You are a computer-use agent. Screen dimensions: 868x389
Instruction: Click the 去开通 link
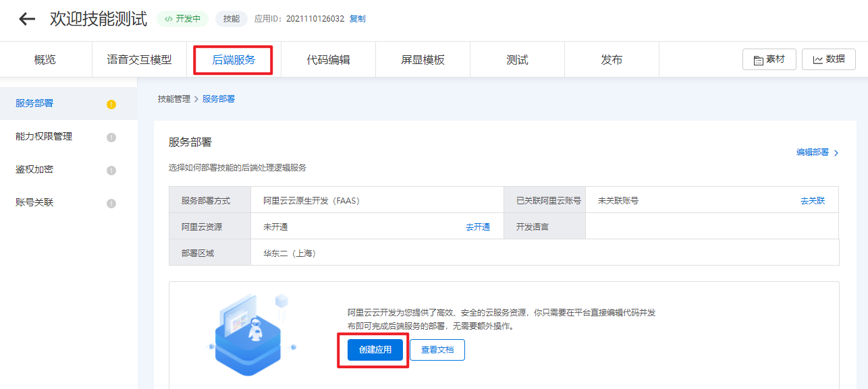tap(478, 227)
